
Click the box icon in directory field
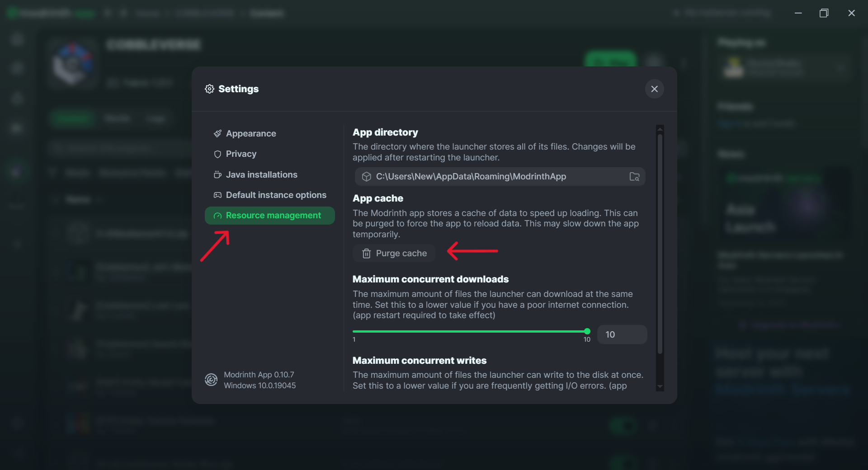click(367, 177)
